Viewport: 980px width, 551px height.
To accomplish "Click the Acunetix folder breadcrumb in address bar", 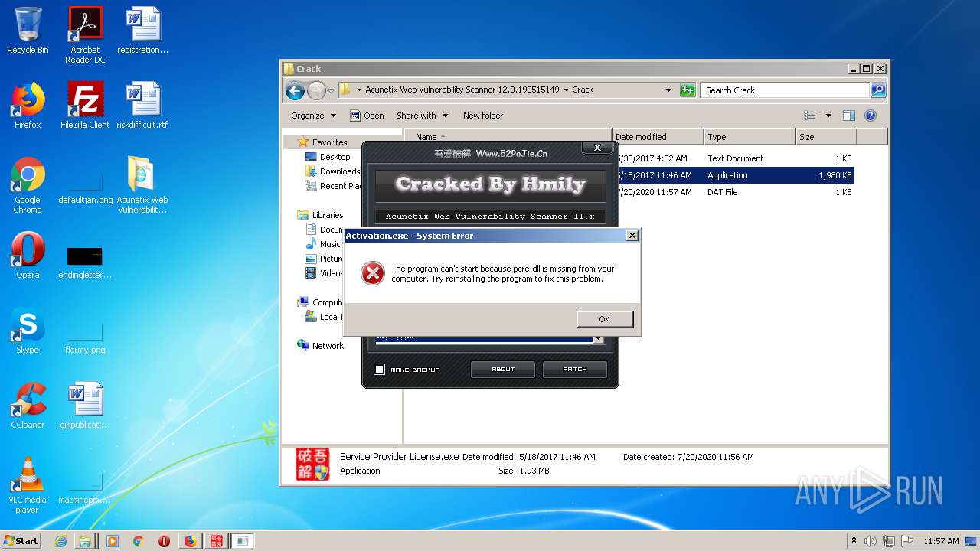I will (x=462, y=90).
